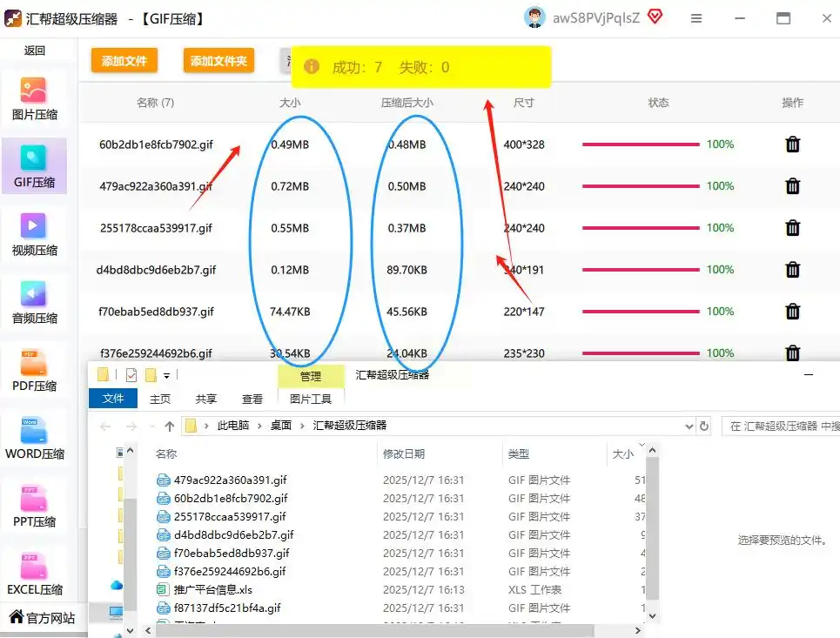Image resolution: width=840 pixels, height=638 pixels.
Task: Delete f376e259244692b6.gif with its trash icon
Action: coord(792,353)
